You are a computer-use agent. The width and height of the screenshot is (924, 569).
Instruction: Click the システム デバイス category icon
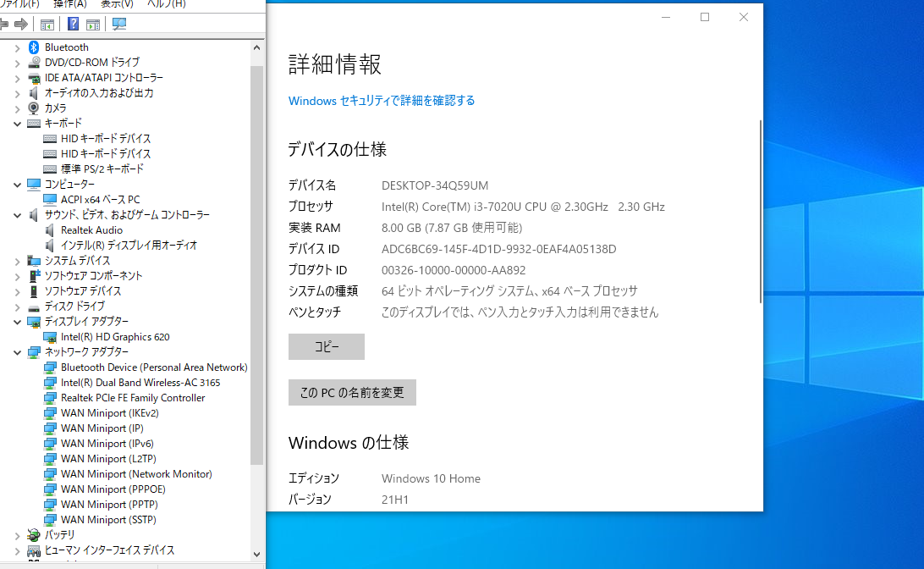(34, 261)
